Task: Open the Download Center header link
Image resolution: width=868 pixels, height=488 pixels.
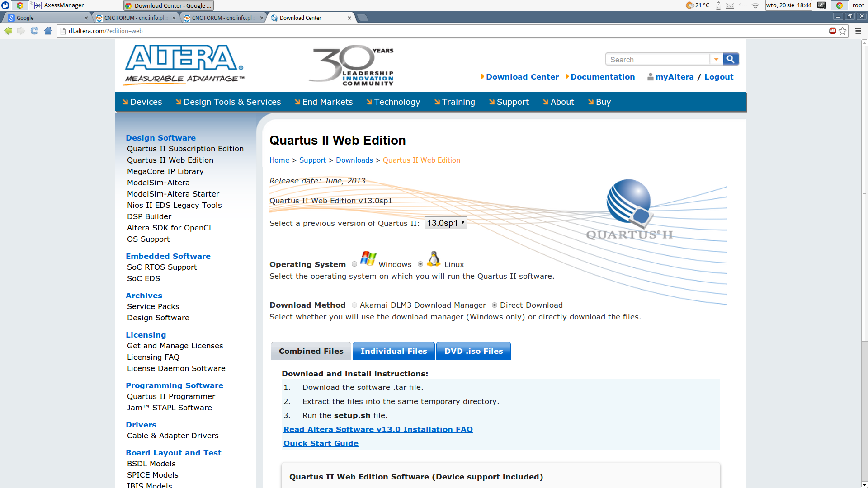Action: pyautogui.click(x=522, y=77)
